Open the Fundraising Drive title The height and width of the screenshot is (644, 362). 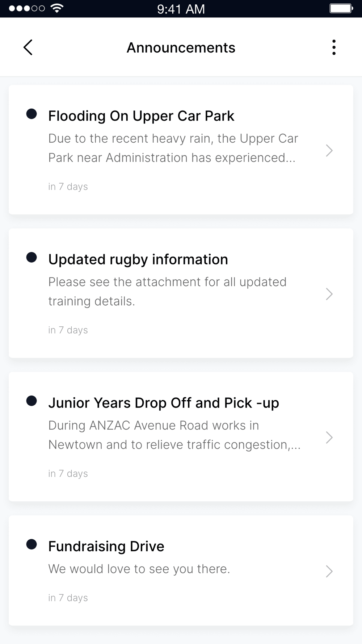pyautogui.click(x=106, y=546)
